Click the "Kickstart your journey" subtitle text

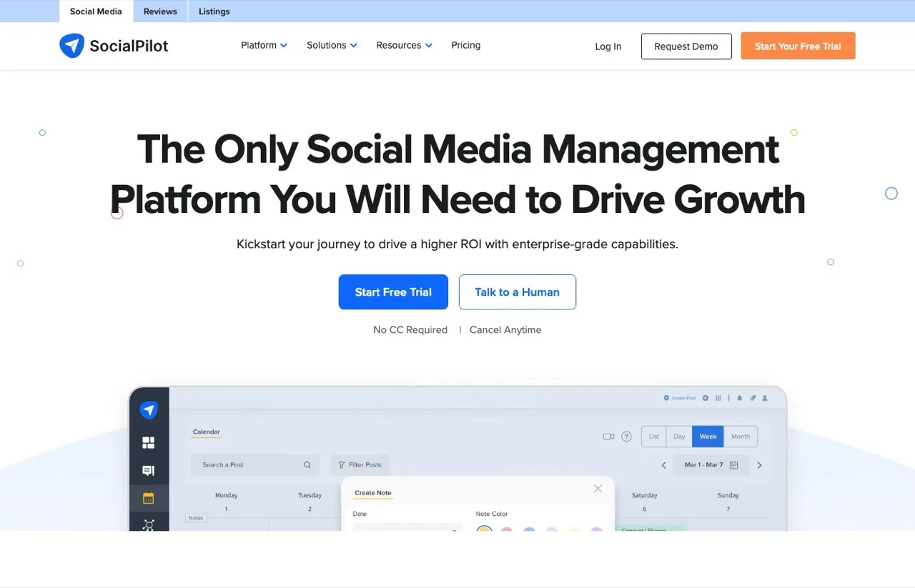click(457, 244)
